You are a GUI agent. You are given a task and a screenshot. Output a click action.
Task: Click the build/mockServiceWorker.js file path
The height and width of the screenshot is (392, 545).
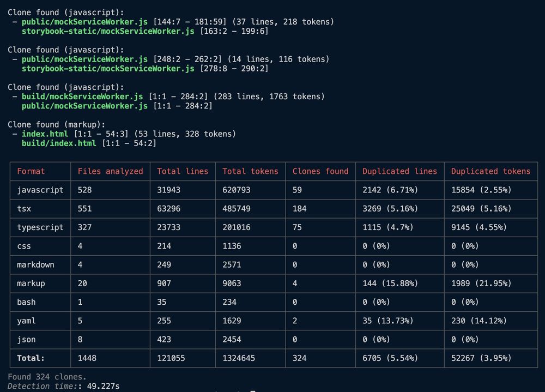coord(82,97)
